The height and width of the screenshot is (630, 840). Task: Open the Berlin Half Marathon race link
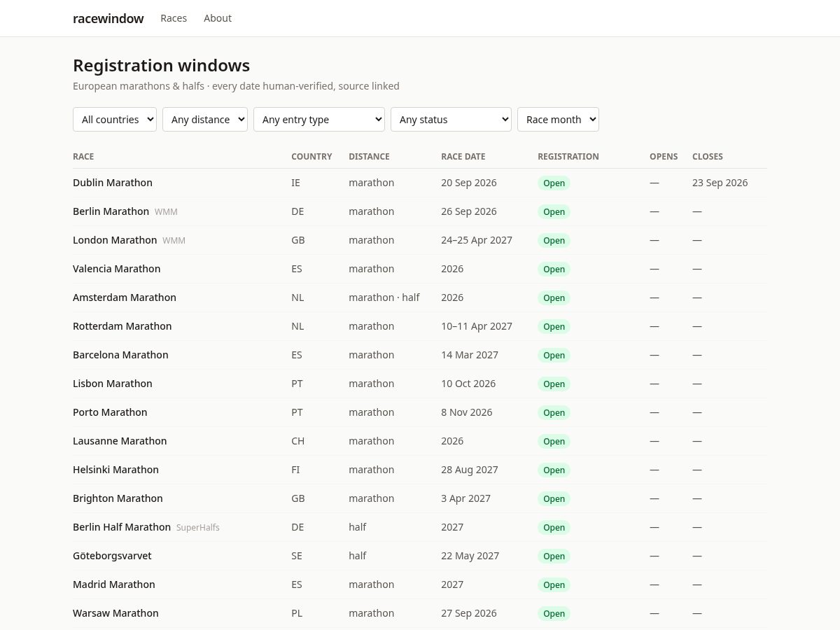[122, 527]
